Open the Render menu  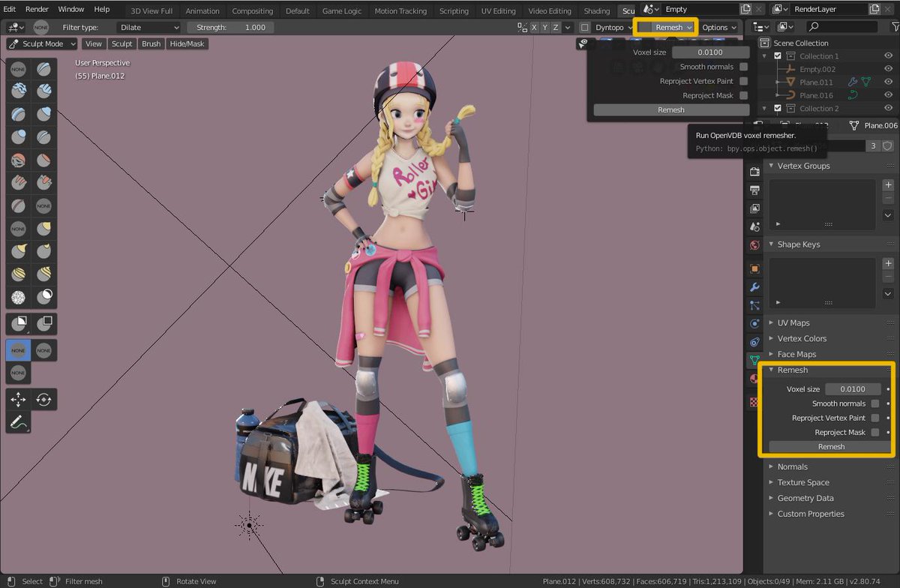37,9
